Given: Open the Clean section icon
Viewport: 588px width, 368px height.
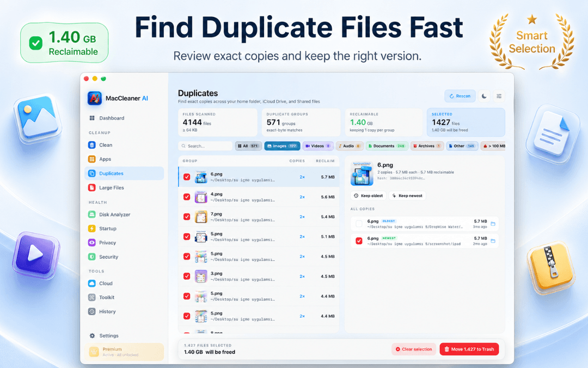Looking at the screenshot, I should point(92,145).
